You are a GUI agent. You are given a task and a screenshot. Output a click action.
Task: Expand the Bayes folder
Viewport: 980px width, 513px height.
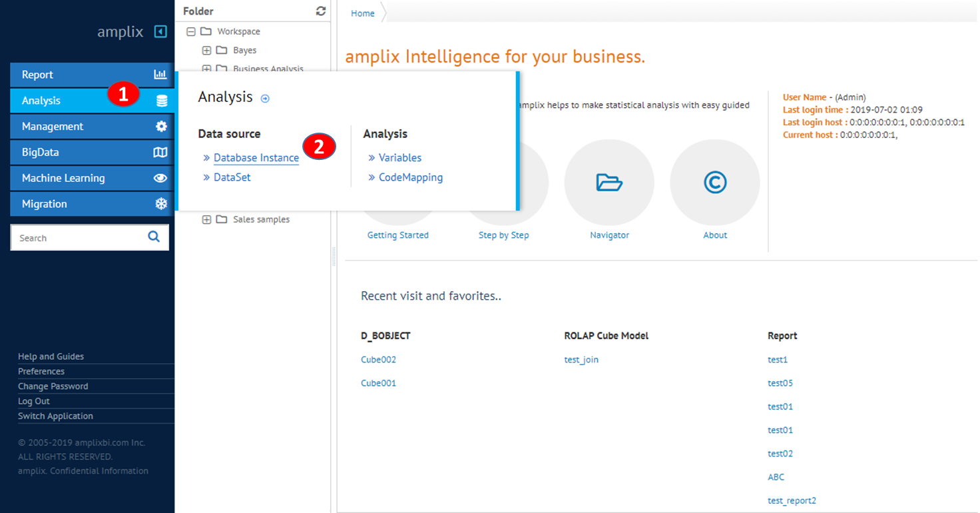[206, 50]
